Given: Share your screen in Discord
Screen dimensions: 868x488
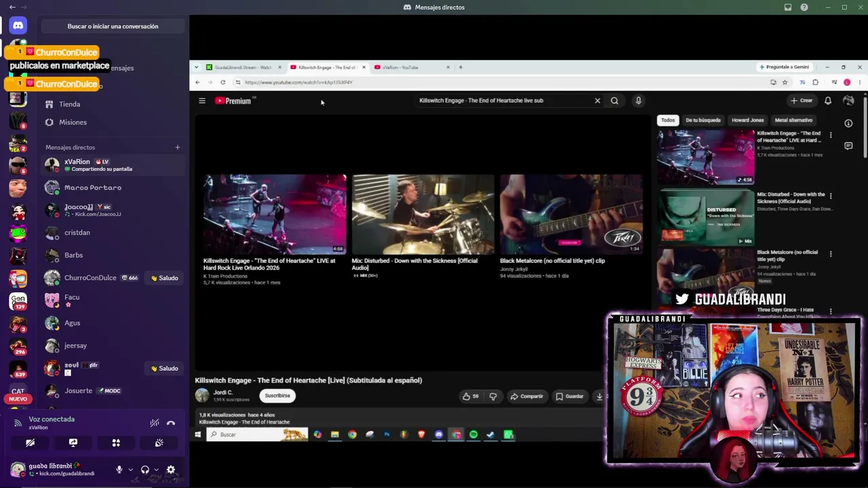Looking at the screenshot, I should coord(73,443).
